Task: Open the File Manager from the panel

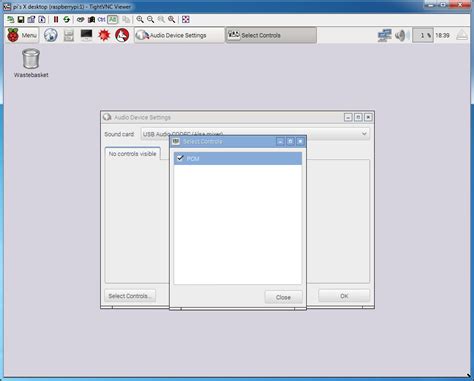Action: point(69,35)
